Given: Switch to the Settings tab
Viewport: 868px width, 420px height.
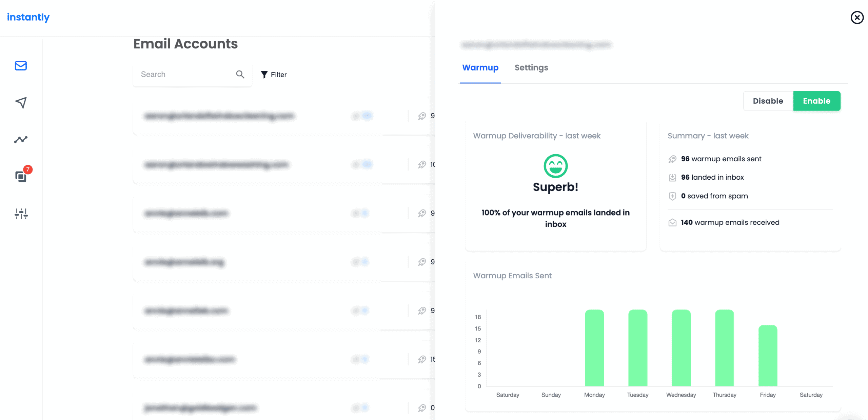Looking at the screenshot, I should coord(531,67).
